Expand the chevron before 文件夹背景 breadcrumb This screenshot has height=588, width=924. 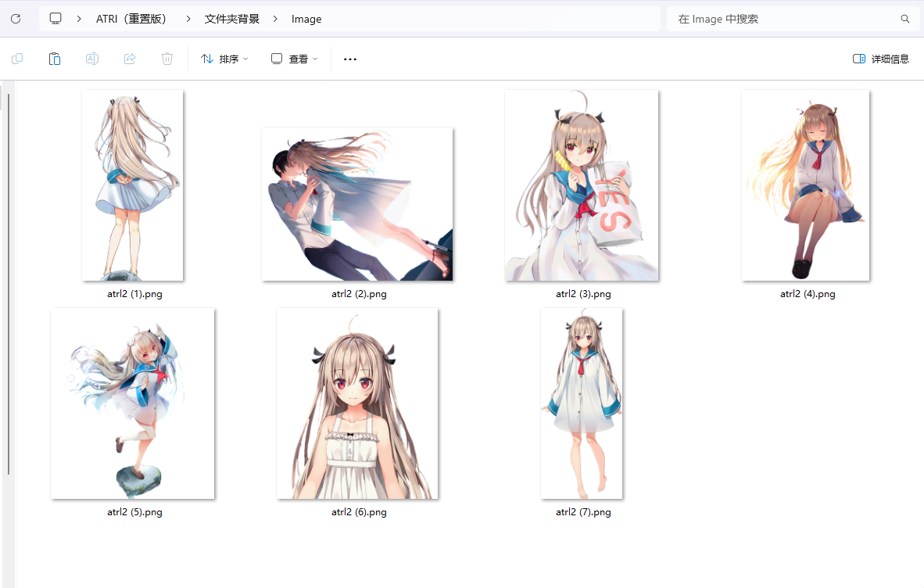point(188,19)
